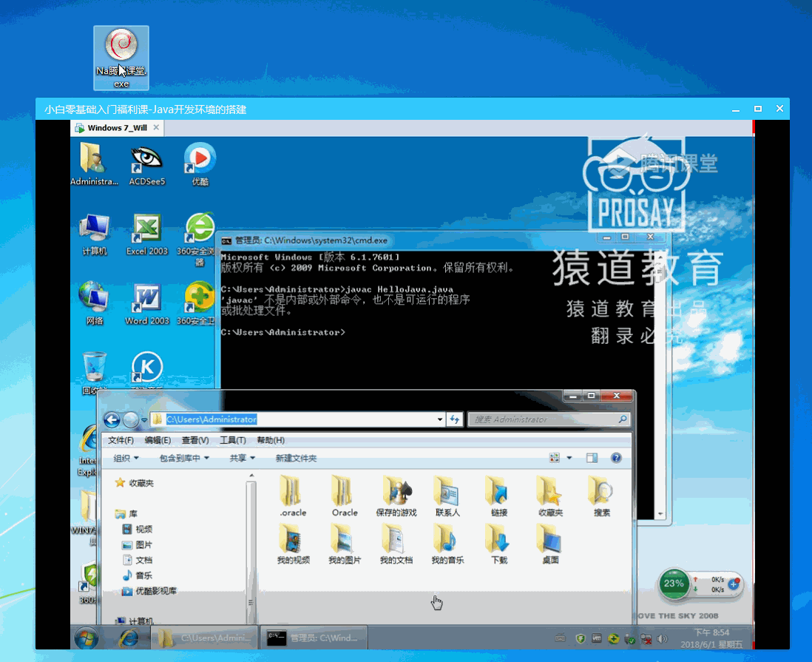Open the Na腾讯课堂.exe desktop icon
Image resolution: width=812 pixels, height=662 pixels.
[x=121, y=58]
